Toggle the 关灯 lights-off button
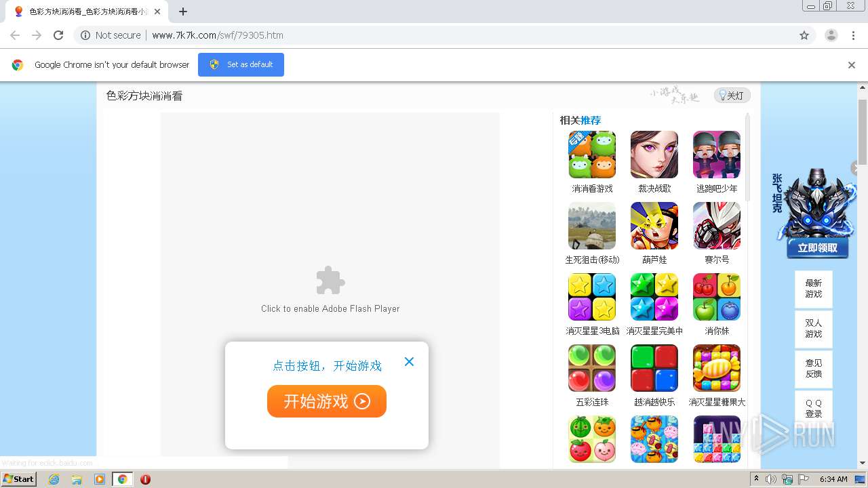Viewport: 868px width, 488px height. [732, 96]
